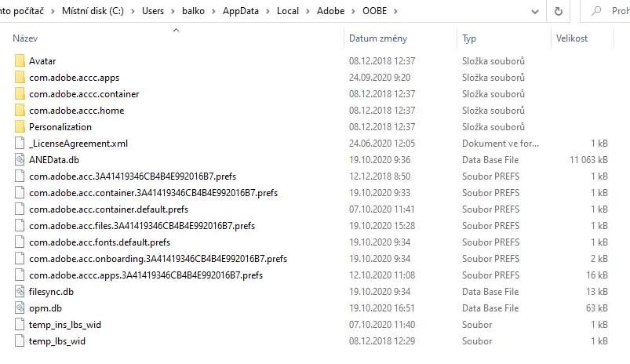This screenshot has width=630, height=364.
Task: Click the 2 kB size value
Action: 599,258
